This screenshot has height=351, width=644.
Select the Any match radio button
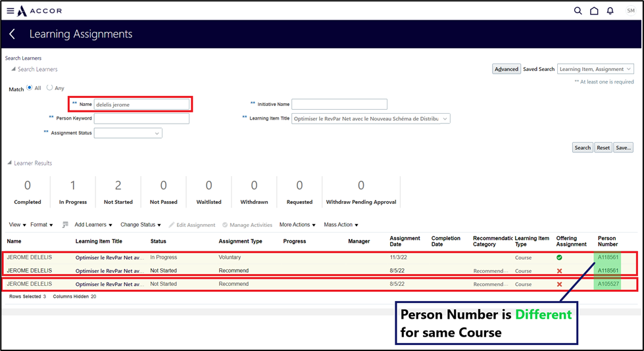pos(50,87)
